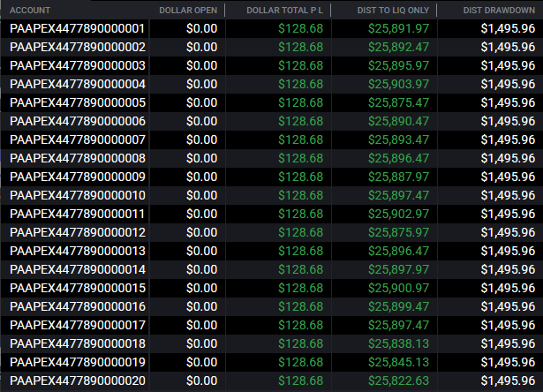Screen dimensions: 543x392
Task: Select account PAAPEX4477890000007
Action: [x=77, y=139]
